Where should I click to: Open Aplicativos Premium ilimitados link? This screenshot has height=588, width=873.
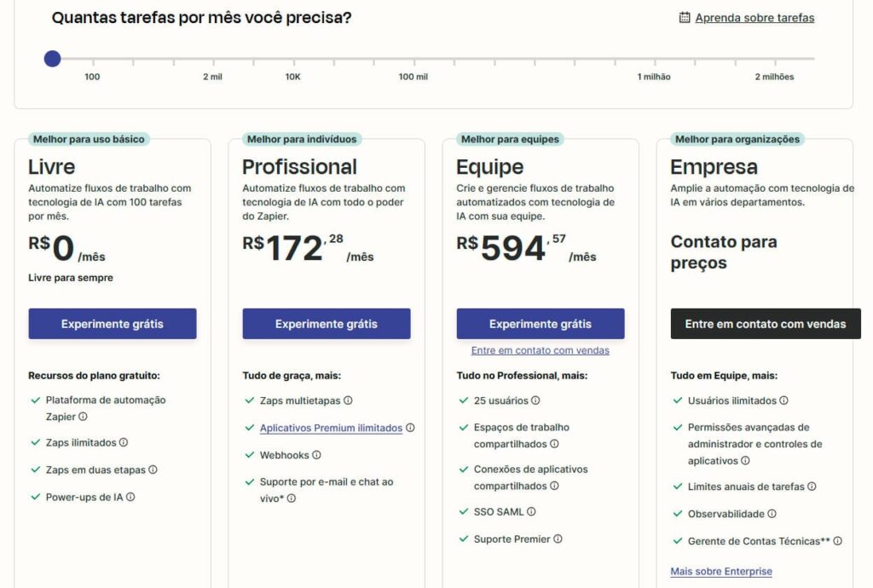(331, 428)
